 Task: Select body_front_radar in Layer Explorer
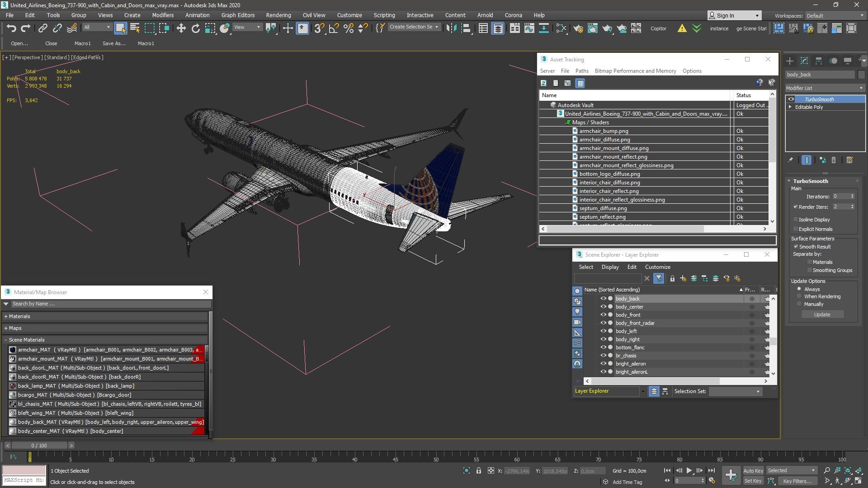[x=635, y=323]
